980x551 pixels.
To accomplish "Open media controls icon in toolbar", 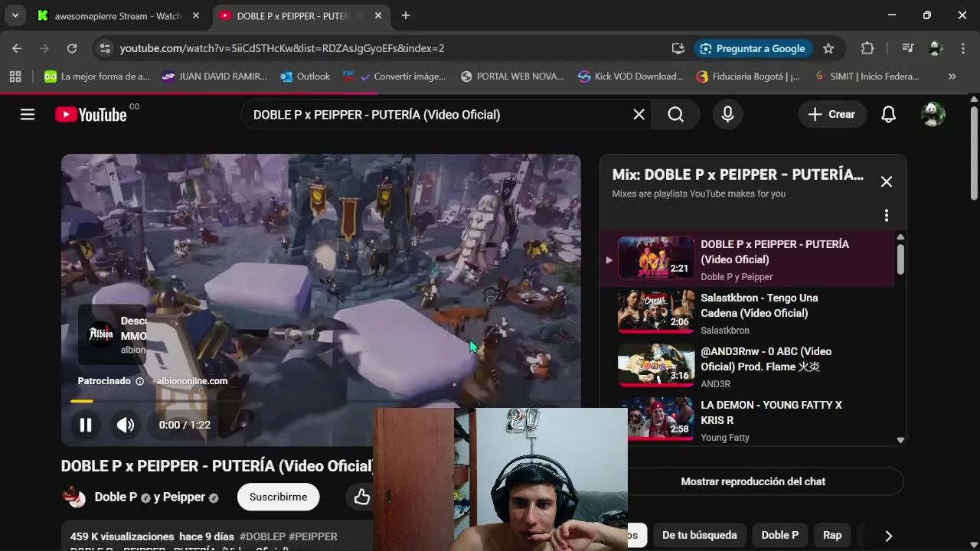I will [908, 48].
